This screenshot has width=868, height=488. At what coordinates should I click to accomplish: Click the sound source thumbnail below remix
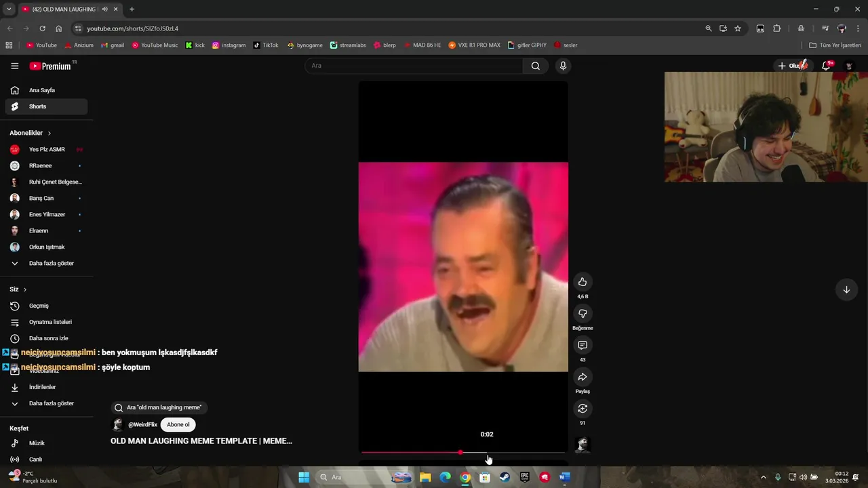coord(583,444)
